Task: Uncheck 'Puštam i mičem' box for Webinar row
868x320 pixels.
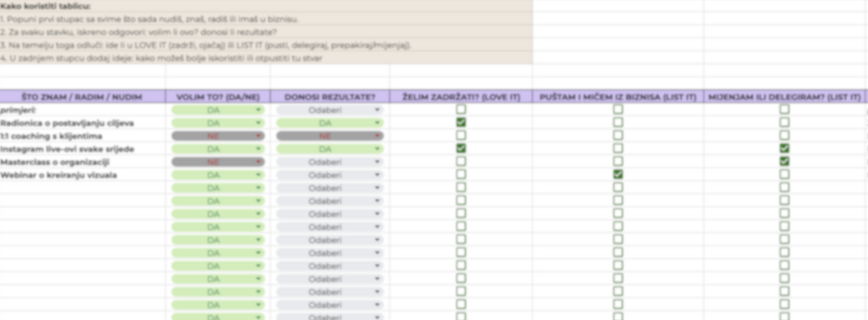Action: tap(618, 174)
